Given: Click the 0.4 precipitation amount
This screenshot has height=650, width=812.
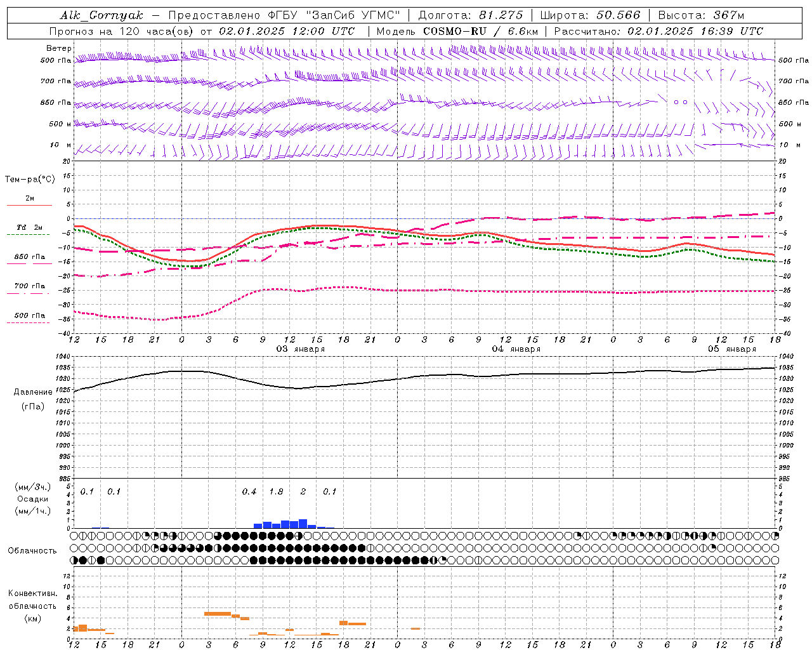Looking at the screenshot, I should [x=249, y=492].
